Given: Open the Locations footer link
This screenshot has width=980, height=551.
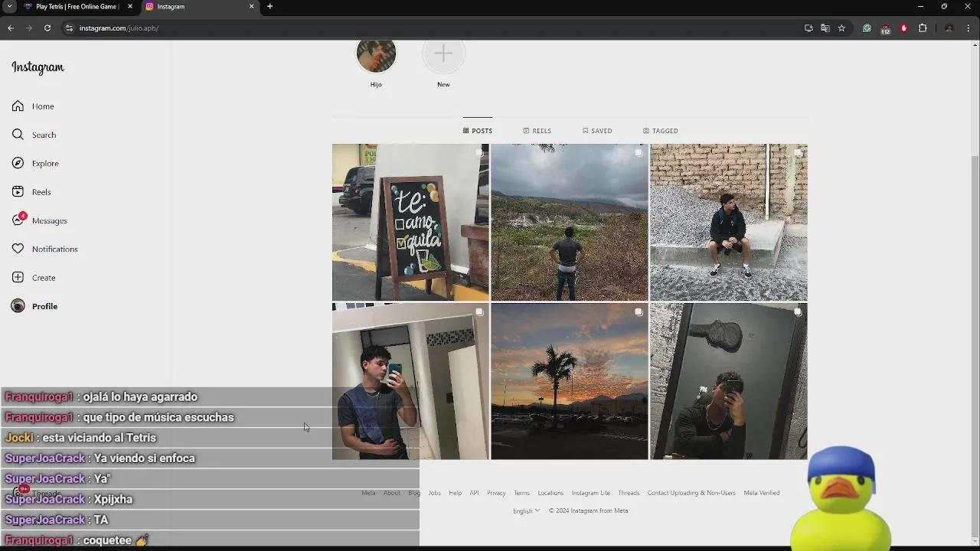Looking at the screenshot, I should pos(550,493).
